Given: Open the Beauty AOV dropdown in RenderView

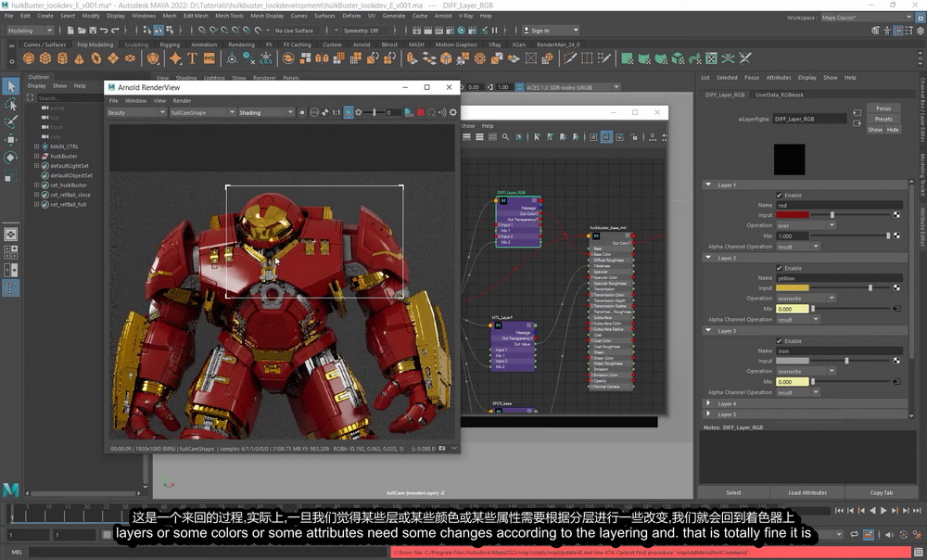Looking at the screenshot, I should pos(136,112).
